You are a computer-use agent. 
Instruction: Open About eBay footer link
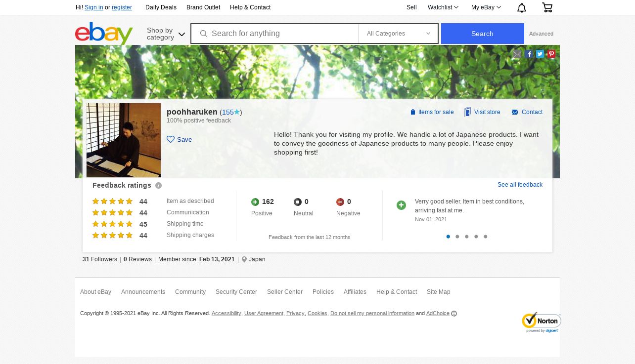point(95,292)
